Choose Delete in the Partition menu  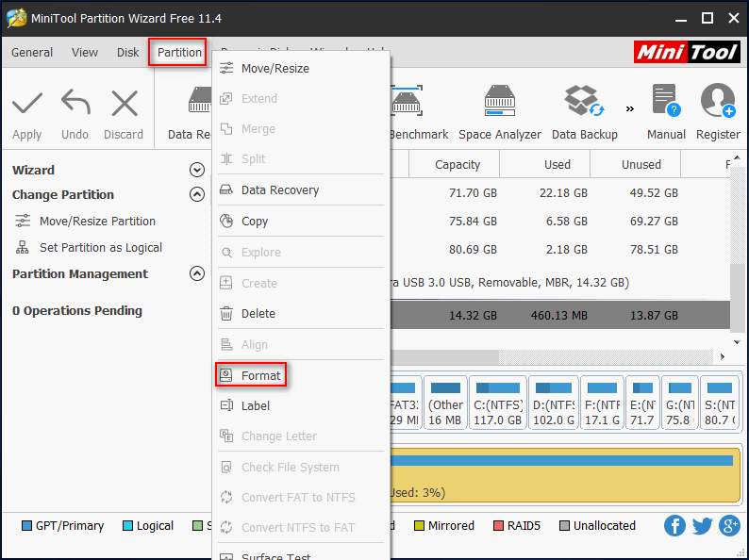(301, 314)
